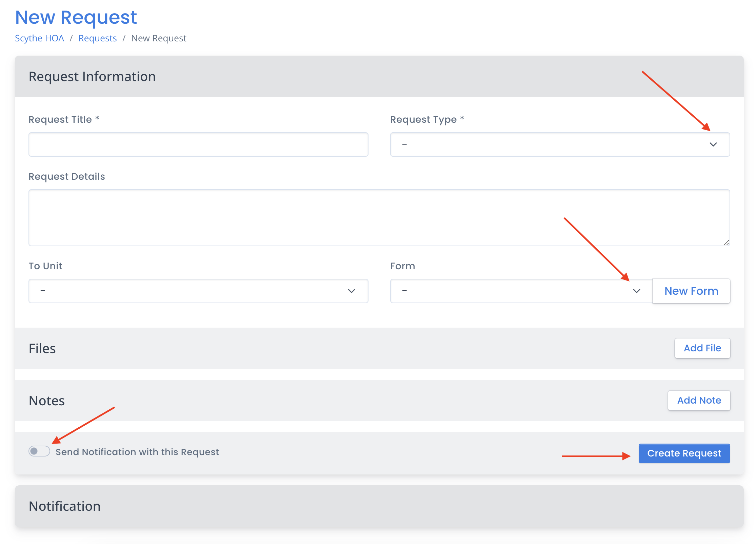Focus the Request Title input field
This screenshot has height=544, width=756.
click(198, 144)
